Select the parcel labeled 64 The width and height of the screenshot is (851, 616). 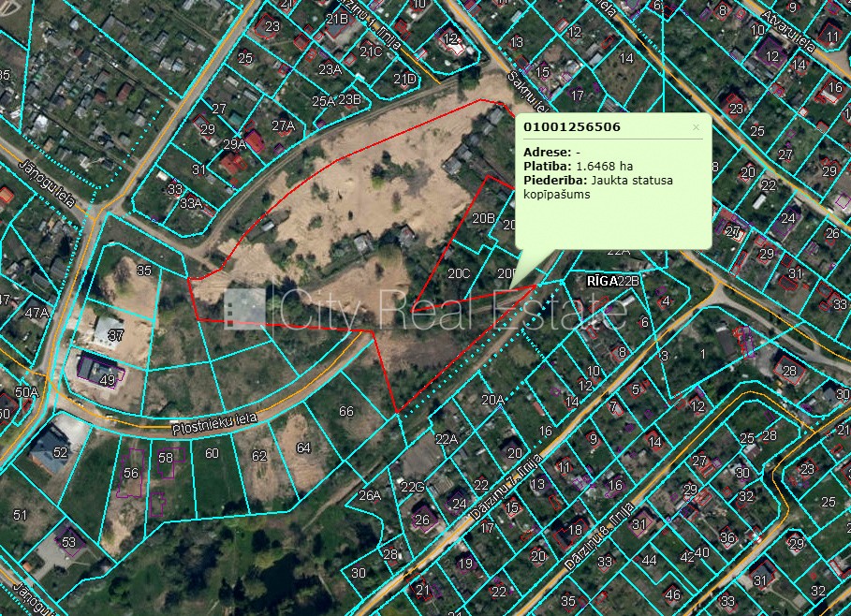[x=303, y=447]
